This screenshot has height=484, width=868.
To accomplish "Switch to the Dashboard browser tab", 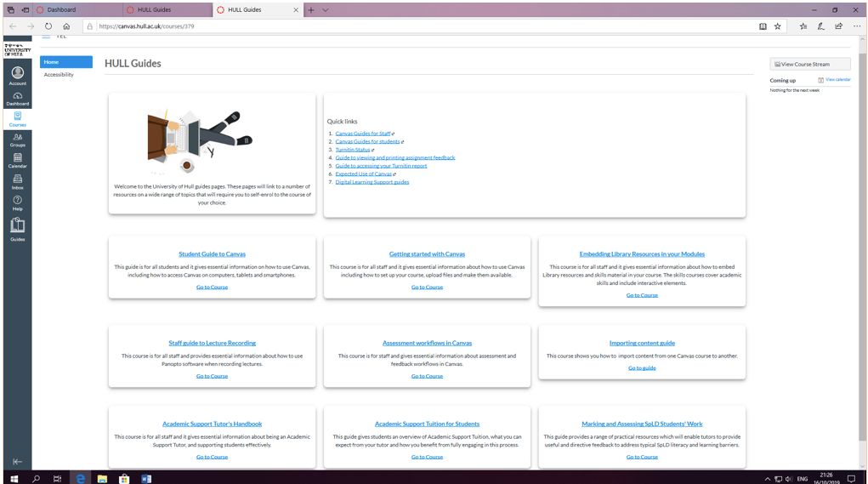I will coord(77,10).
